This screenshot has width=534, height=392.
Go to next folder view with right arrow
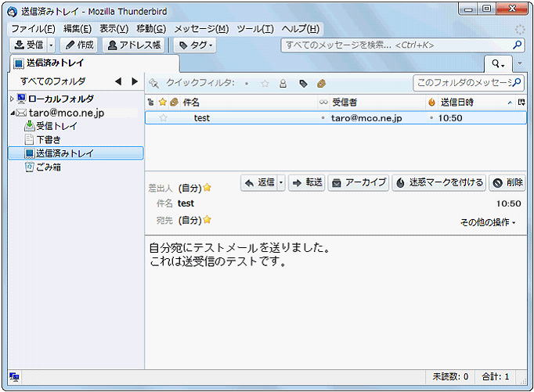(135, 81)
